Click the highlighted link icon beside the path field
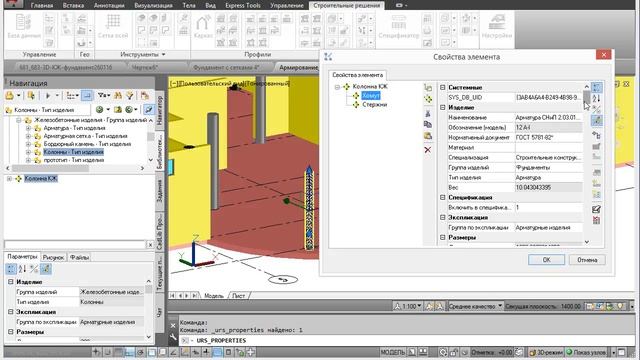This screenshot has height=360, width=640. point(149,109)
